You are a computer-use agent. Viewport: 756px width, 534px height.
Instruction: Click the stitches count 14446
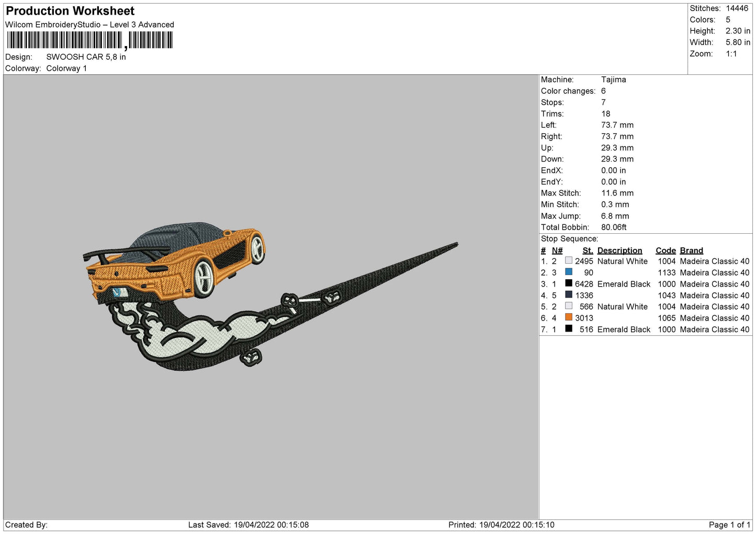[737, 8]
